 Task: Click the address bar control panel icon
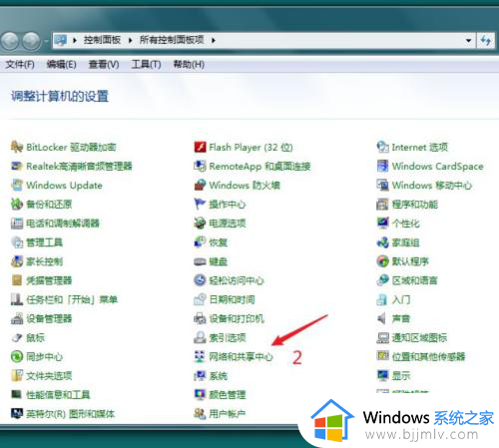click(x=61, y=41)
